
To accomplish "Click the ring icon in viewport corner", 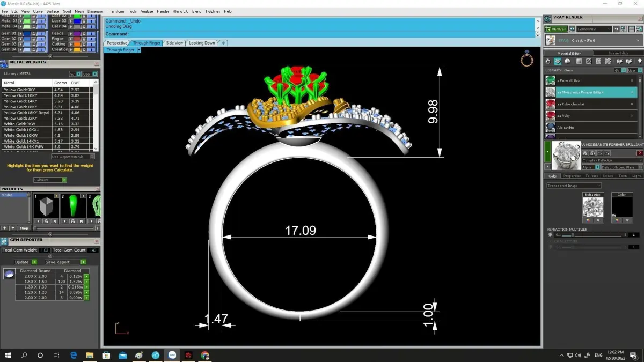I will (x=526, y=59).
